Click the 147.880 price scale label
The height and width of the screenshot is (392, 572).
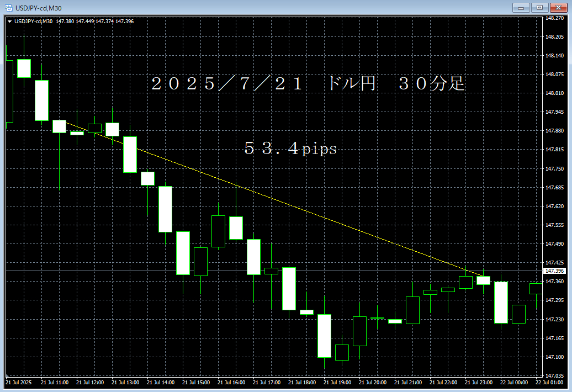click(554, 130)
